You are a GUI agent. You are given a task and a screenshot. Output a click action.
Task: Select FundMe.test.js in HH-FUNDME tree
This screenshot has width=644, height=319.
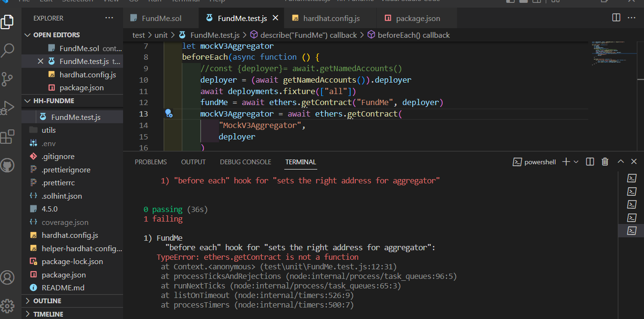(x=72, y=117)
